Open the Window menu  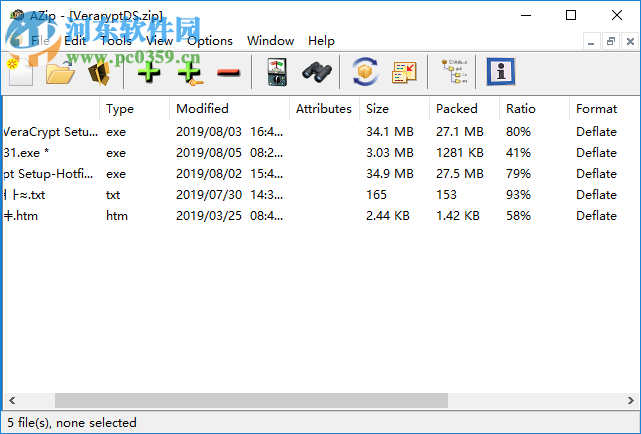[x=270, y=41]
